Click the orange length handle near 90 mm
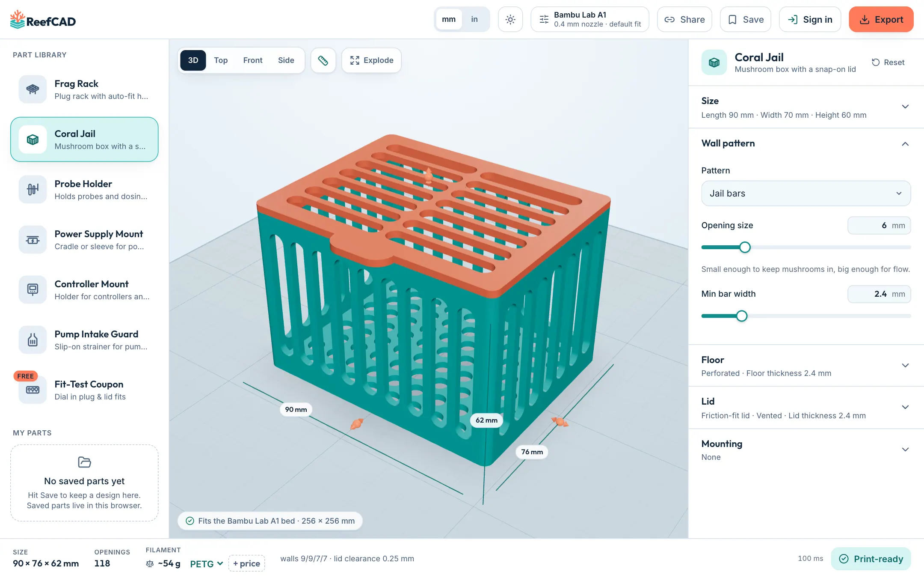 pos(357,423)
